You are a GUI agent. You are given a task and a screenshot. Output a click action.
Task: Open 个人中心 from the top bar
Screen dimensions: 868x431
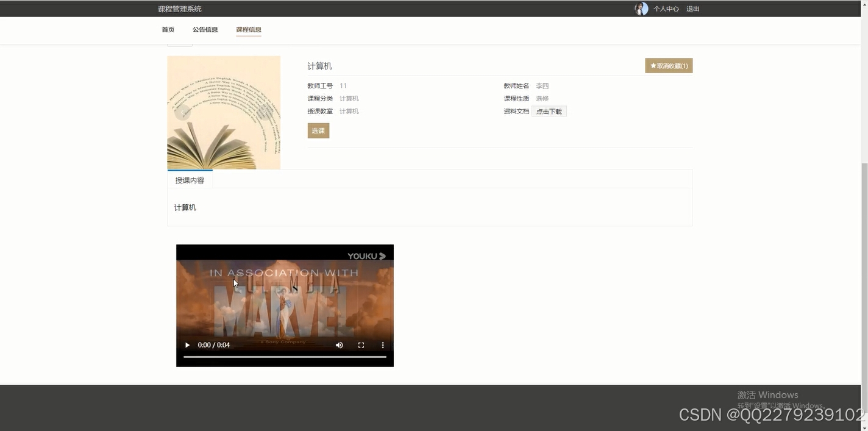coord(666,9)
